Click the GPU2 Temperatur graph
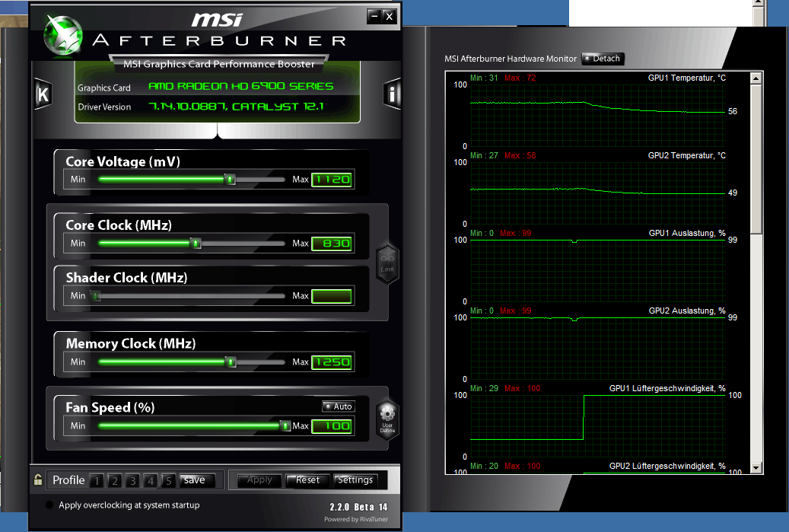Viewport: 789px width, 532px height. pos(598,193)
